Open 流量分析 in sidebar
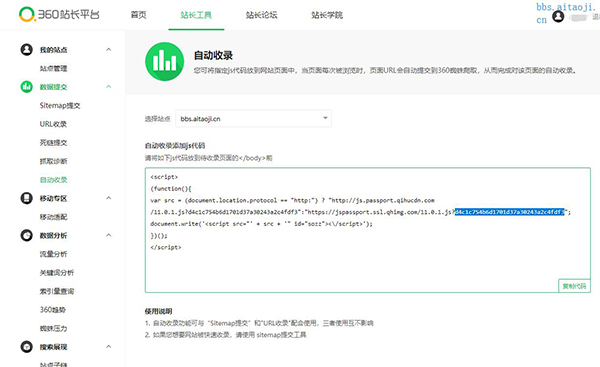This screenshot has height=367, width=600. pos(54,254)
